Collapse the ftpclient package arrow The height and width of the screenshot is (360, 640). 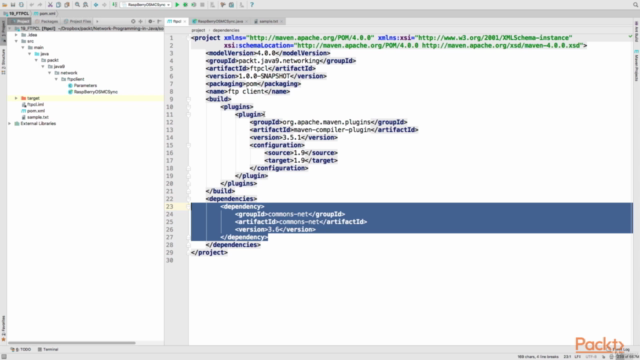click(x=56, y=79)
